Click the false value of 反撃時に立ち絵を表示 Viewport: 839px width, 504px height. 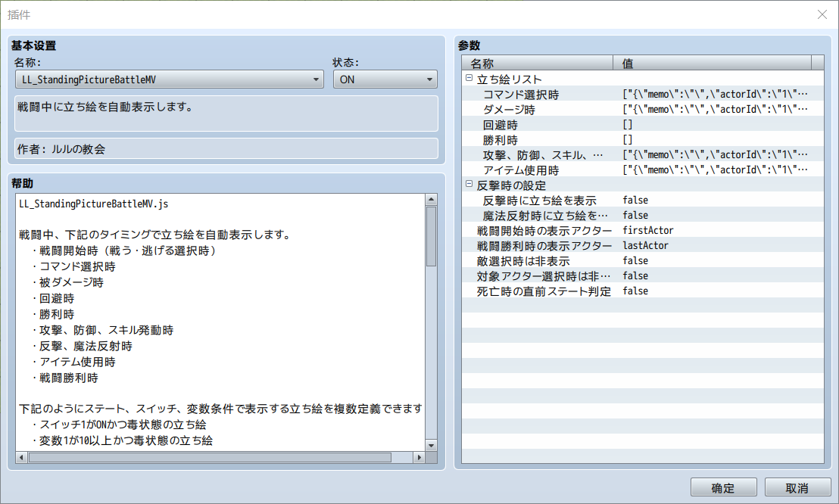(635, 200)
